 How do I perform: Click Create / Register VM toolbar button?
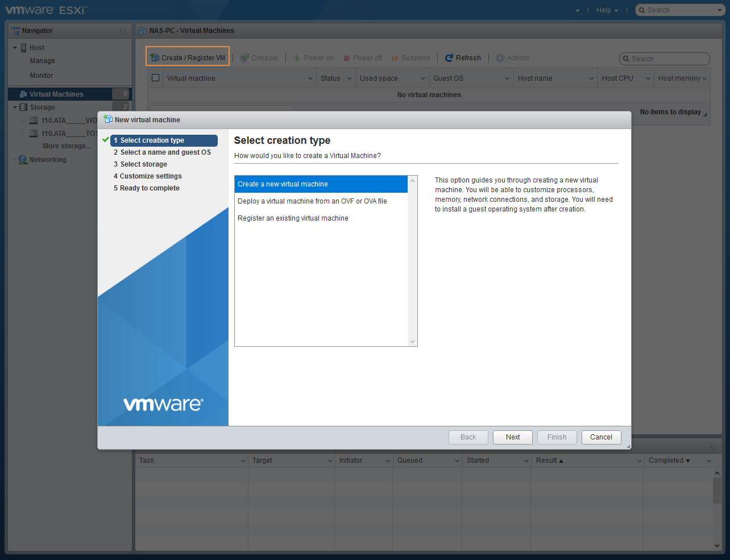(x=188, y=57)
